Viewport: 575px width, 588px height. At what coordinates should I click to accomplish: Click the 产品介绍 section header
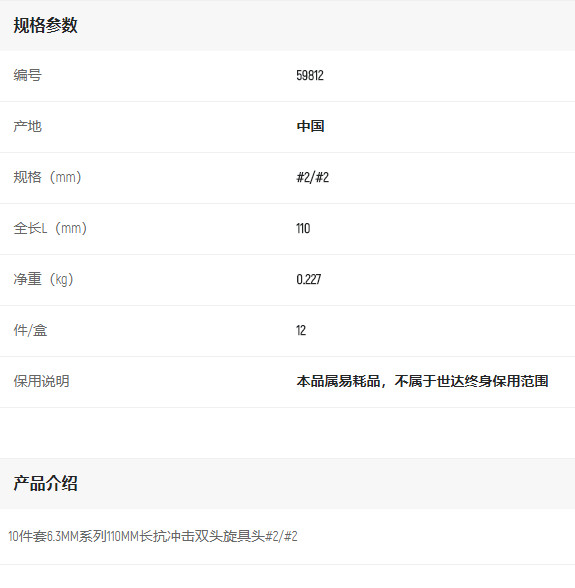[45, 483]
